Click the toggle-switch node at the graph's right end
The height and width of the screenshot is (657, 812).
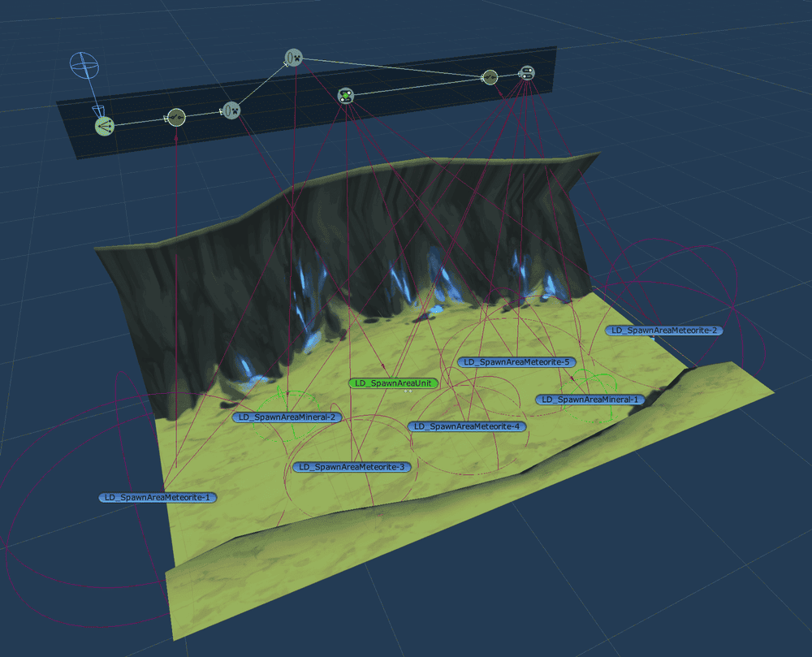click(x=526, y=73)
